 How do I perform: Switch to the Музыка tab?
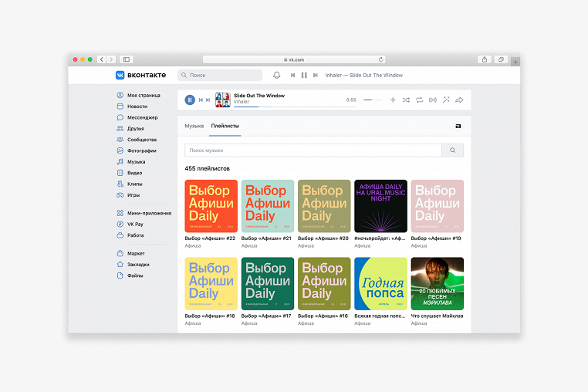pyautogui.click(x=194, y=125)
